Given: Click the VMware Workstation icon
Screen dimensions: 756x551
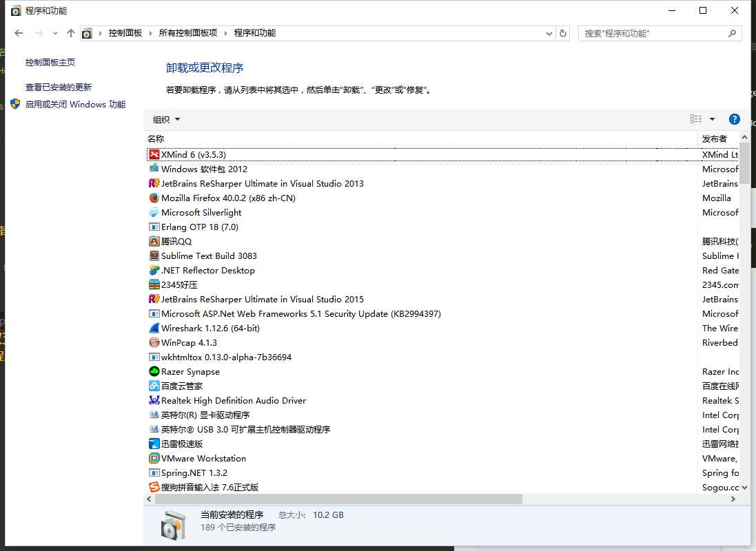Looking at the screenshot, I should pos(154,458).
